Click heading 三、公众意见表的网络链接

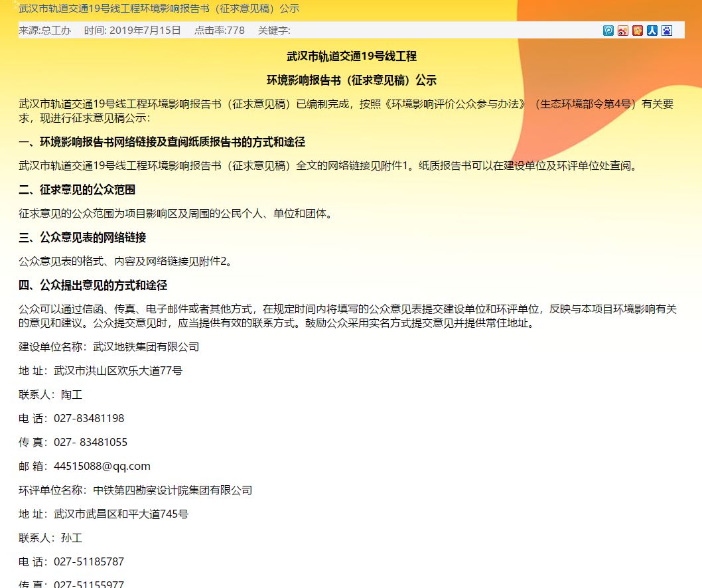(82, 238)
